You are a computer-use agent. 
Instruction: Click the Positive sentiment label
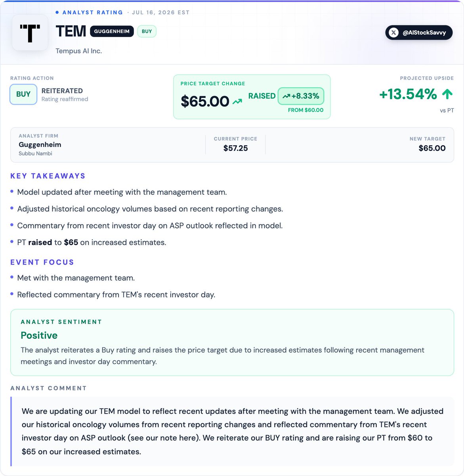39,335
